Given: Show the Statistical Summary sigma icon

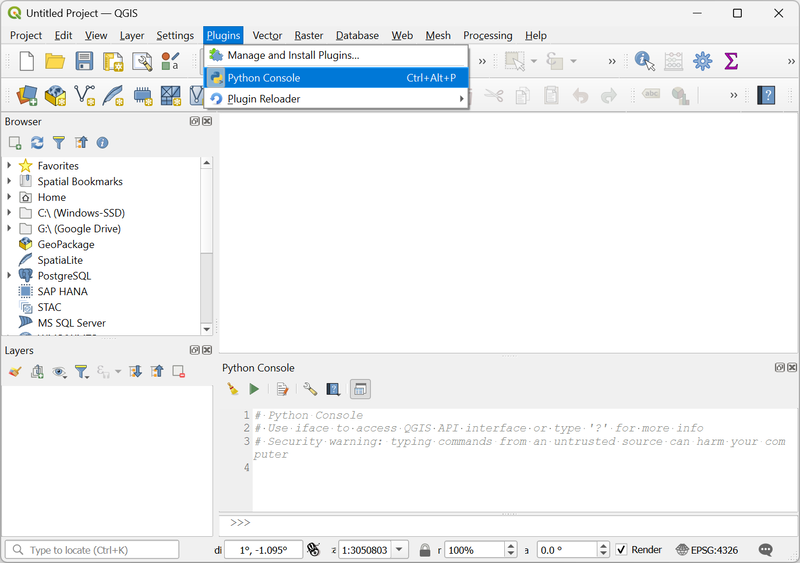Looking at the screenshot, I should (731, 61).
